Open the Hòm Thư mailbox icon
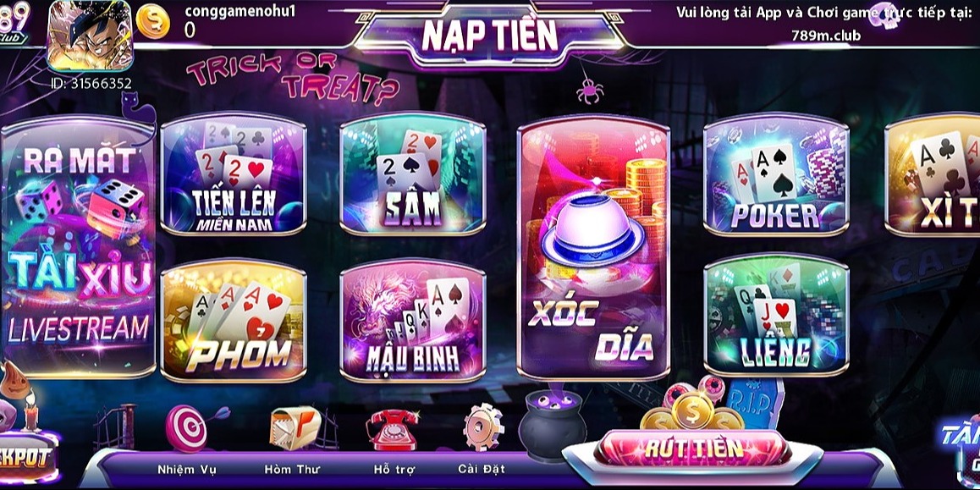 pos(295,428)
